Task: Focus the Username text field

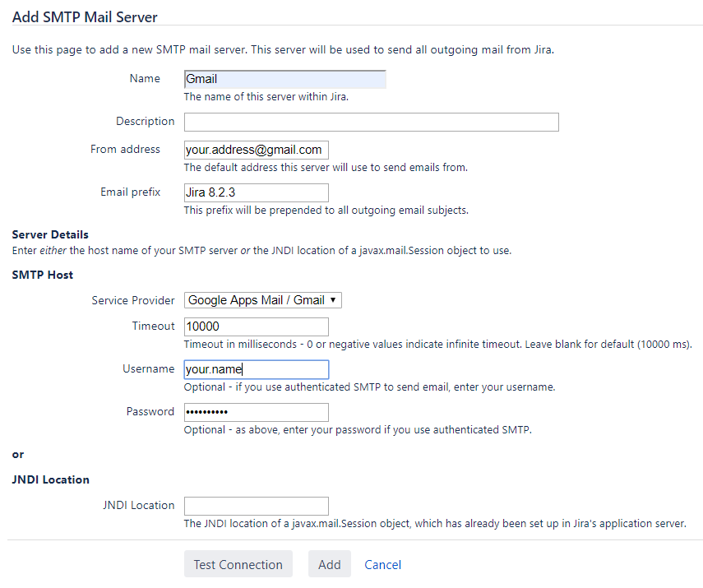Action: 257,369
